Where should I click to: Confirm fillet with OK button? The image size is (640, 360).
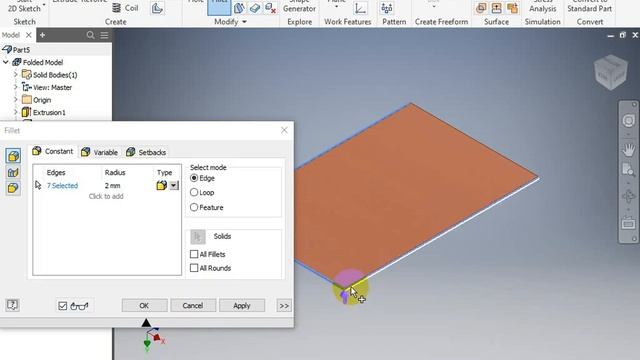(x=144, y=305)
